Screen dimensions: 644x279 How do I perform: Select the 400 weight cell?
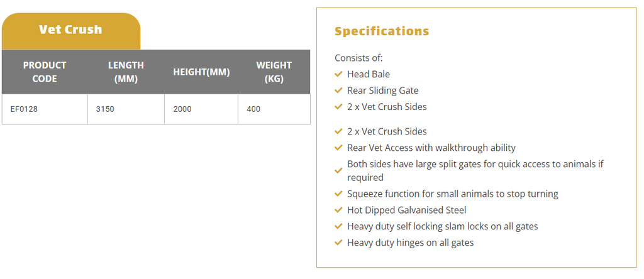click(x=274, y=109)
